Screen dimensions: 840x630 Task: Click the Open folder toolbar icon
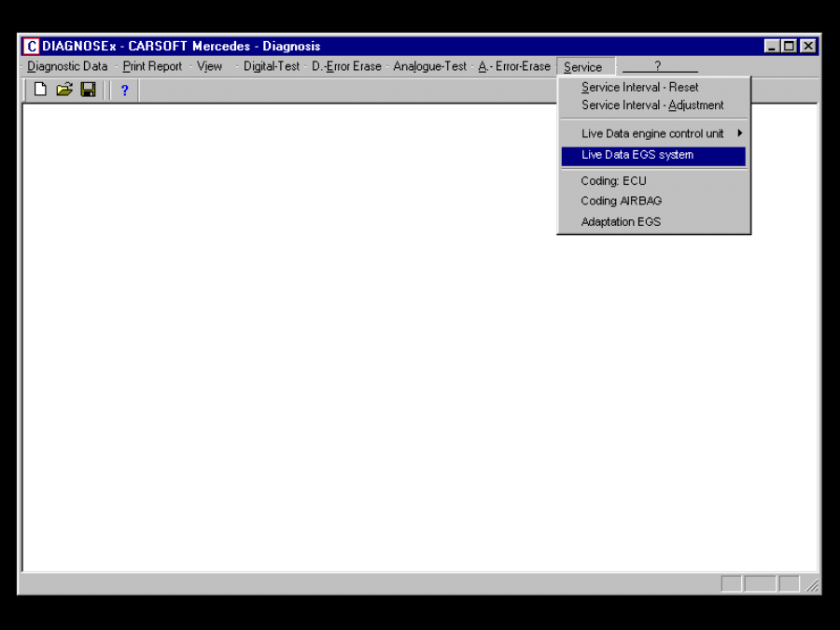click(63, 90)
